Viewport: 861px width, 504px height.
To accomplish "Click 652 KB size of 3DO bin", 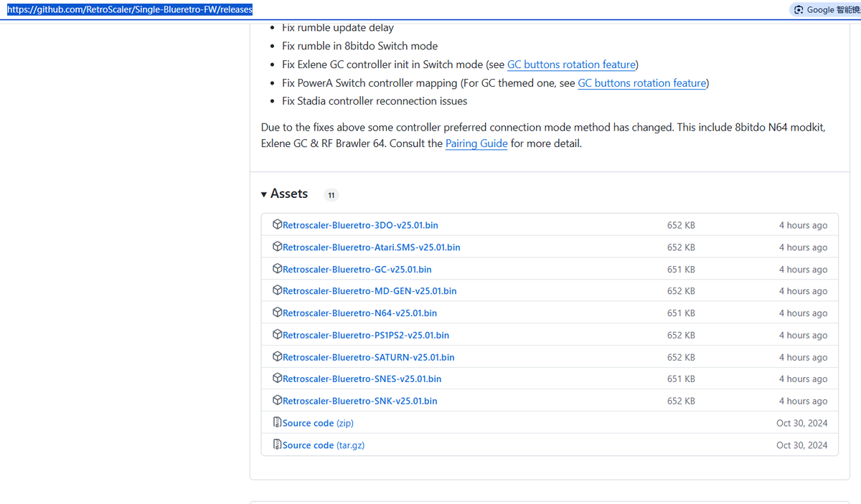I will click(681, 225).
